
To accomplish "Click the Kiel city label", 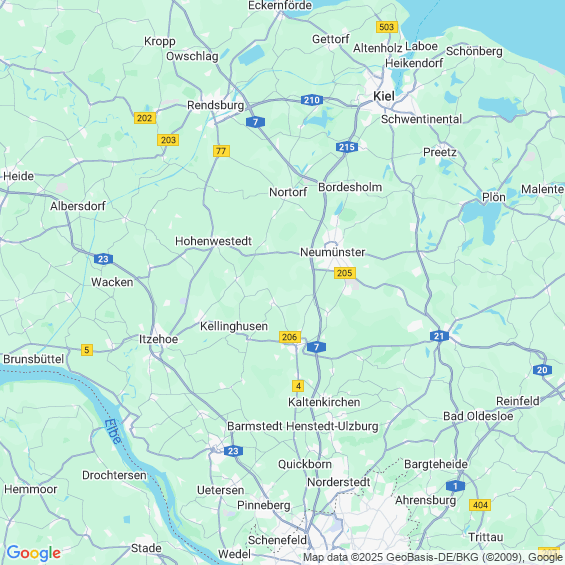I will click(x=384, y=96).
